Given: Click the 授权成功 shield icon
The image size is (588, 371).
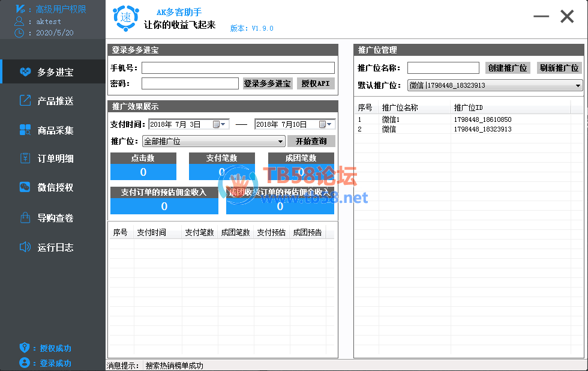Looking at the screenshot, I should click(25, 348).
